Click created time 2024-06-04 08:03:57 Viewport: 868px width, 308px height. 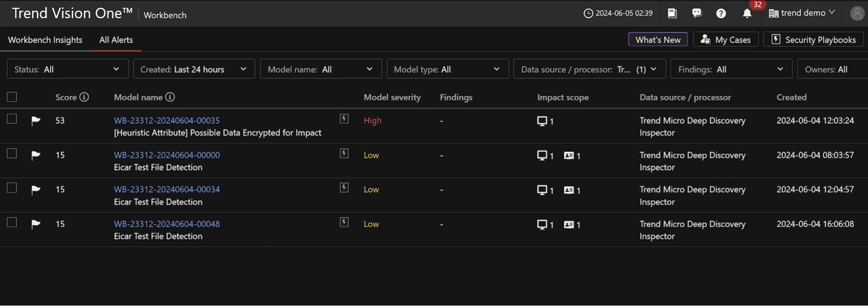(x=815, y=155)
